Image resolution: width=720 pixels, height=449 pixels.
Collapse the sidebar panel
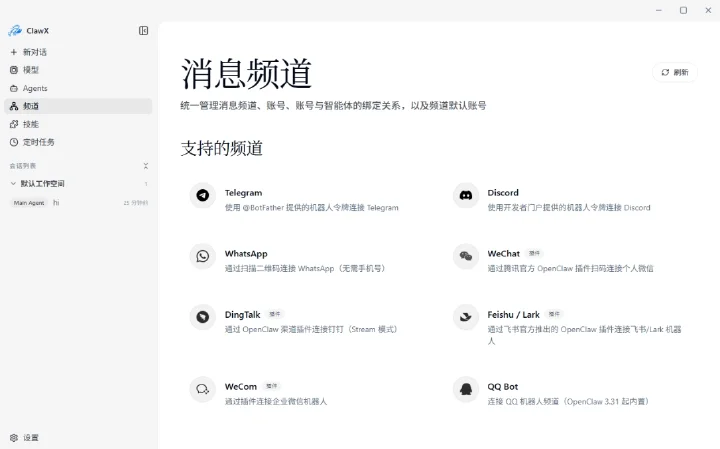[x=143, y=31]
